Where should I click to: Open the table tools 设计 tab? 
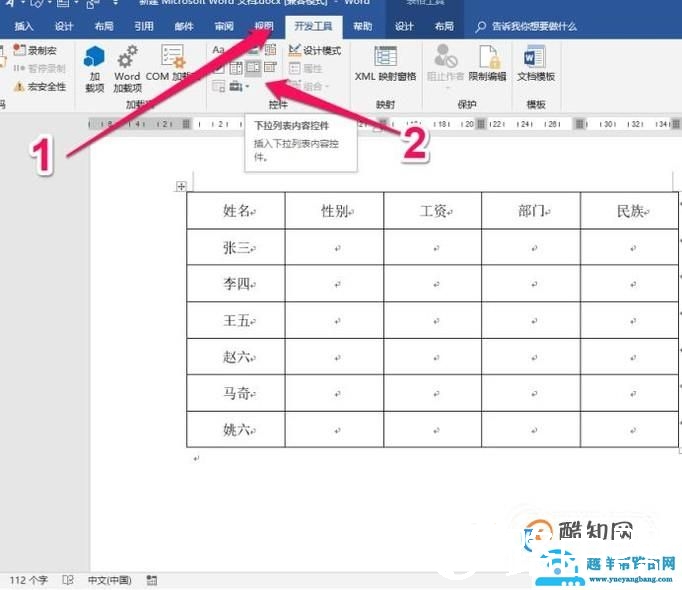[x=404, y=27]
